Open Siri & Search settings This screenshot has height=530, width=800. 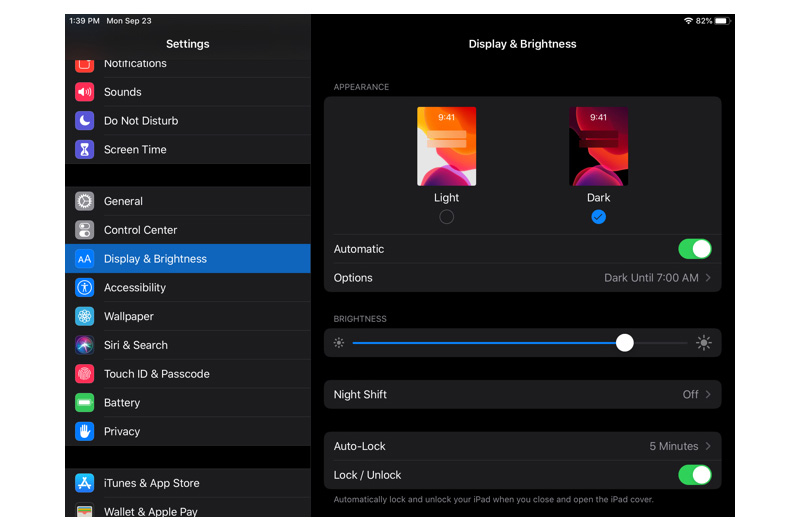[x=188, y=345]
